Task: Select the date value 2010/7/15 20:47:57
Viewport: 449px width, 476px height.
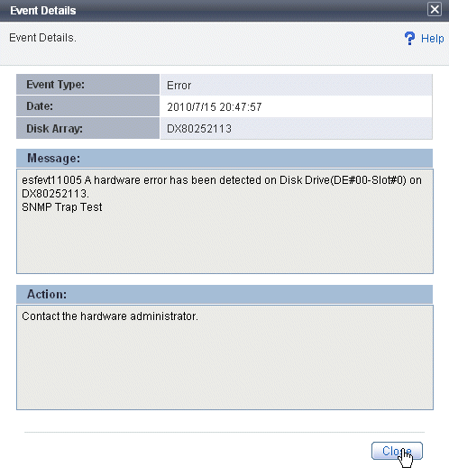Action: click(x=215, y=107)
